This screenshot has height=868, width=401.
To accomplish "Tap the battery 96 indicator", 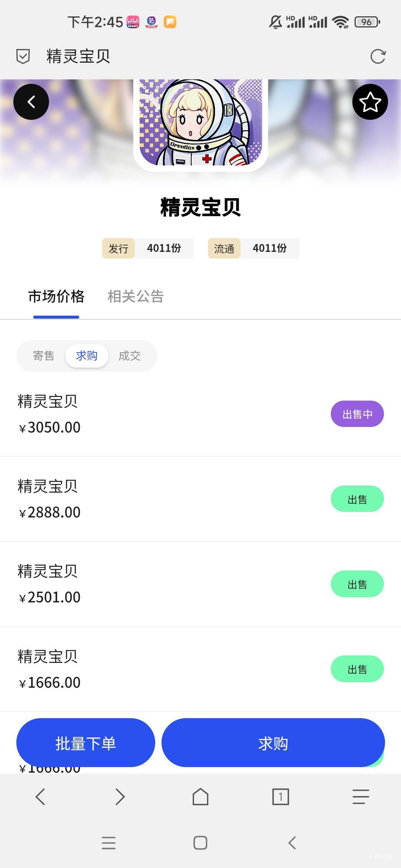I will 367,22.
